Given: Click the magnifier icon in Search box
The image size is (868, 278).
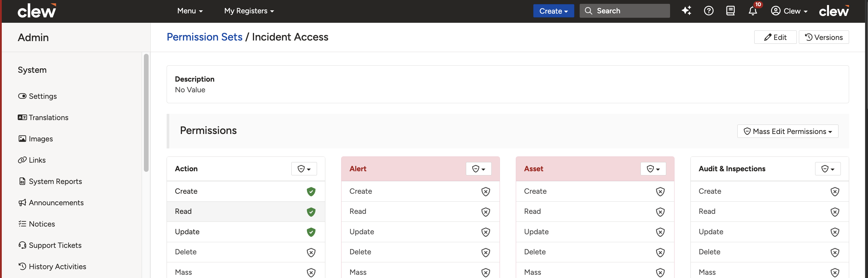Looking at the screenshot, I should coord(588,11).
